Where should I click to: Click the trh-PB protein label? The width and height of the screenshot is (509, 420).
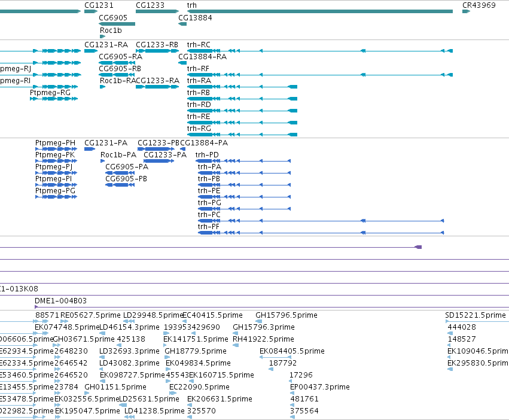click(x=209, y=179)
